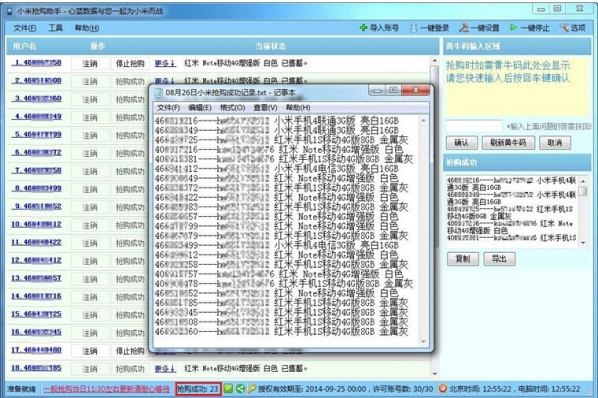
Task: Click the 一般抢购当日11:30左右更新 status link
Action: (x=107, y=389)
